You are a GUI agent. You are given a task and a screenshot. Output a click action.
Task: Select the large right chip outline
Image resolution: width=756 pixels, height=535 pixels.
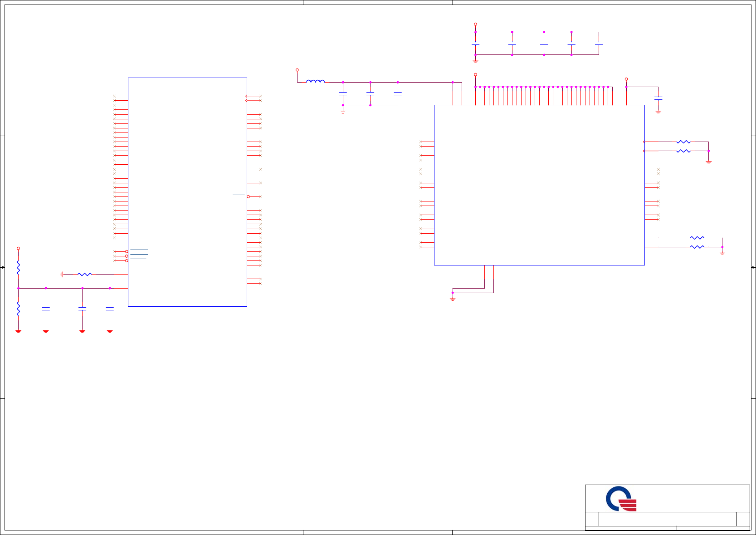(x=539, y=185)
